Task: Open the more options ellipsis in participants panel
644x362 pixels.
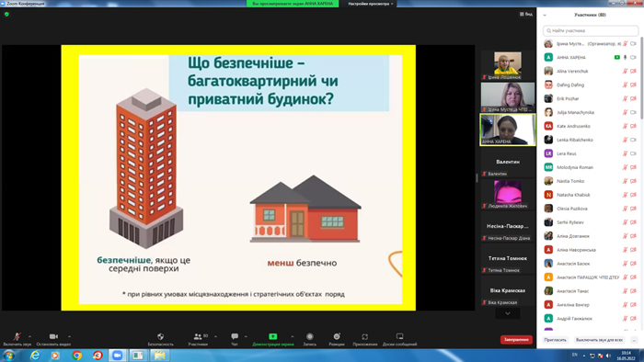Action: click(634, 340)
